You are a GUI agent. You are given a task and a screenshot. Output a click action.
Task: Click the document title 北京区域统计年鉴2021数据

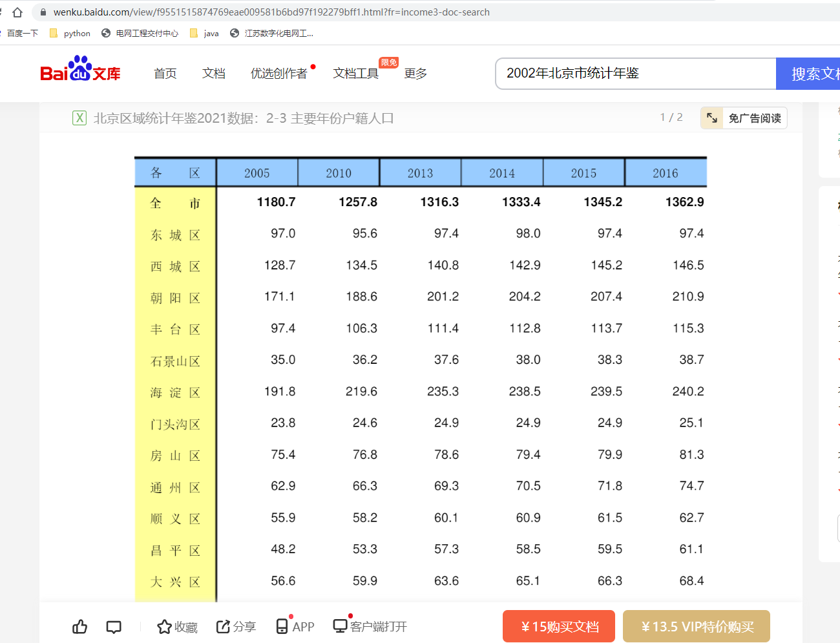244,118
